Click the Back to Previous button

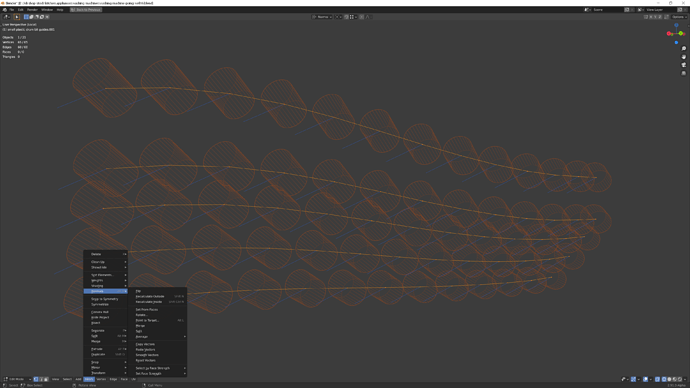tap(86, 10)
